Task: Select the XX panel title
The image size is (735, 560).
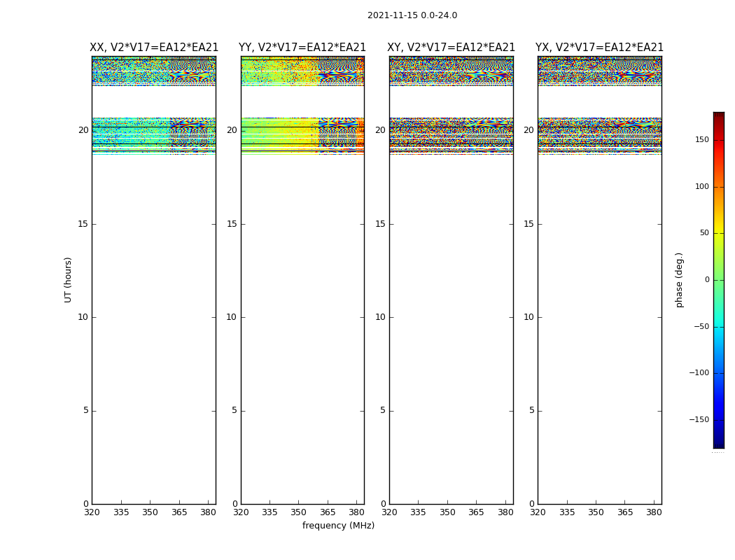Action: 154,48
